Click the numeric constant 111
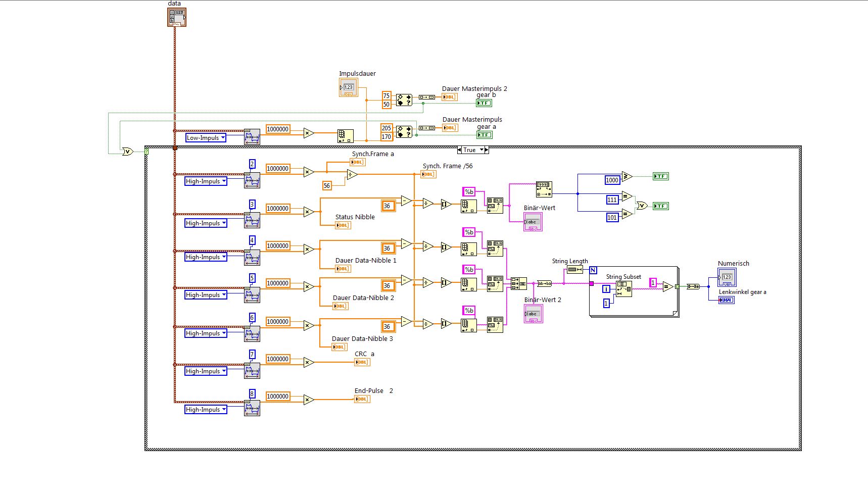This screenshot has width=868, height=496. (x=612, y=200)
